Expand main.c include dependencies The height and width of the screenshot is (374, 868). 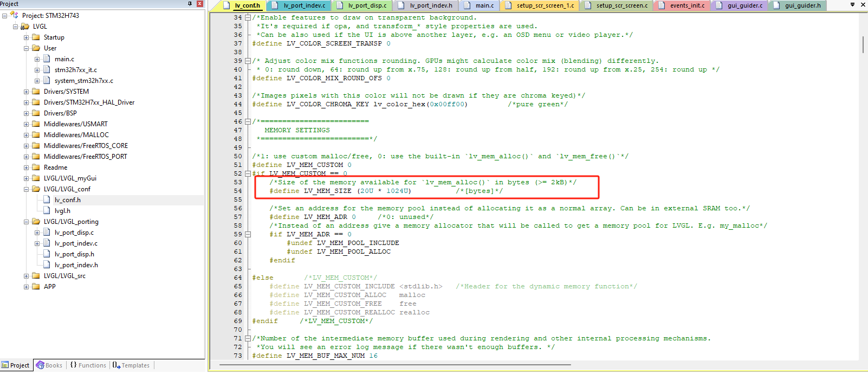pos(37,59)
